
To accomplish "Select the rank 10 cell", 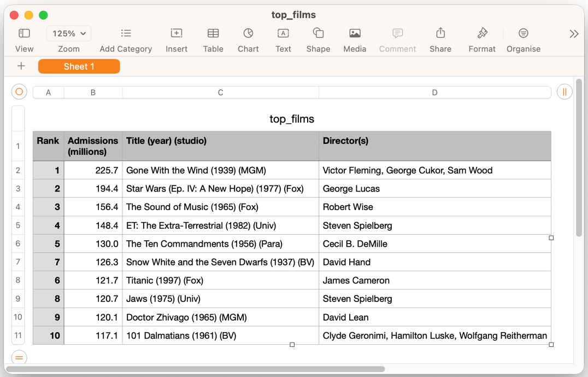I will 49,335.
